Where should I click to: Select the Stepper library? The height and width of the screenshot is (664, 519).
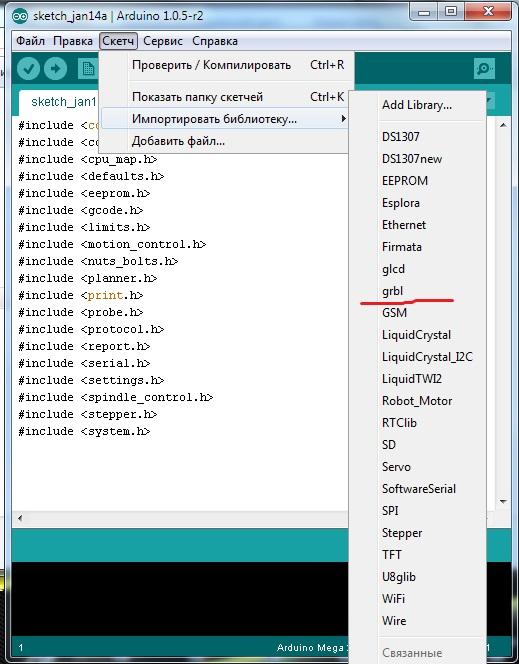(x=417, y=533)
